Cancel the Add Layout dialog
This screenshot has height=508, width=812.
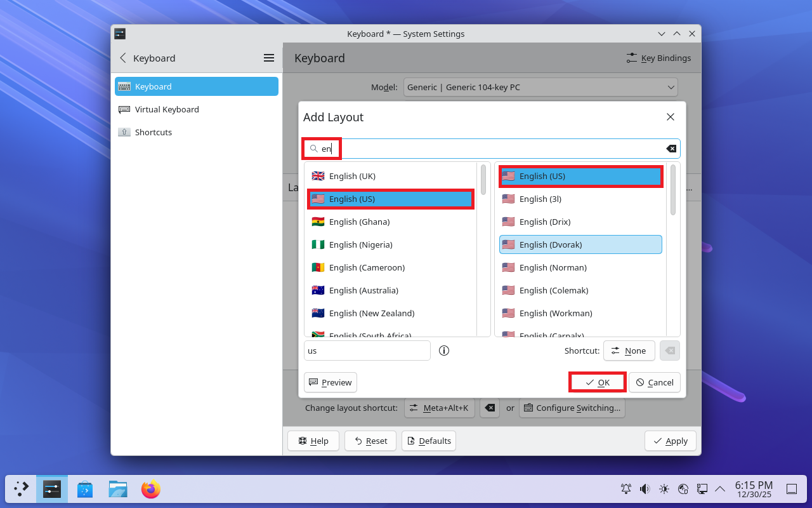click(x=655, y=382)
